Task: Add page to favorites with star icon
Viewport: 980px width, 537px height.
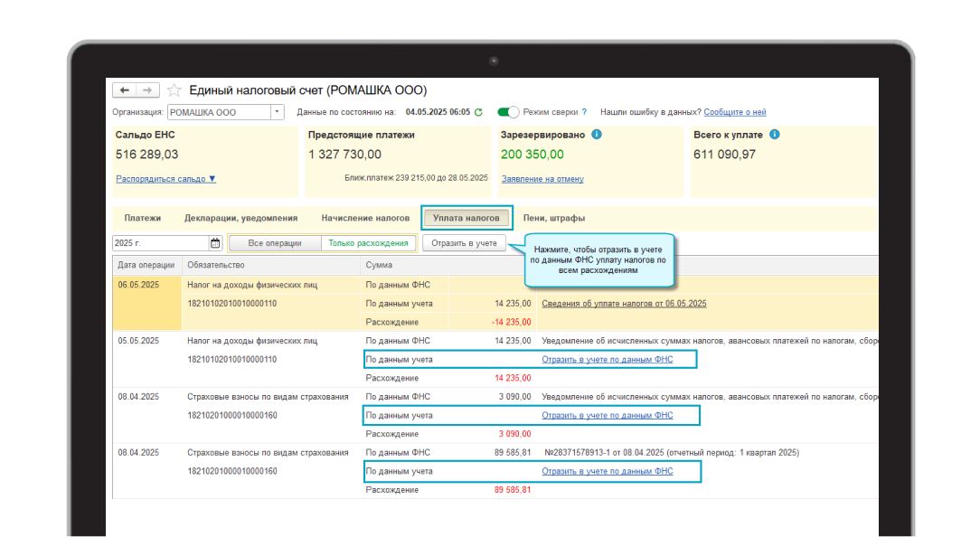Action: tap(174, 90)
